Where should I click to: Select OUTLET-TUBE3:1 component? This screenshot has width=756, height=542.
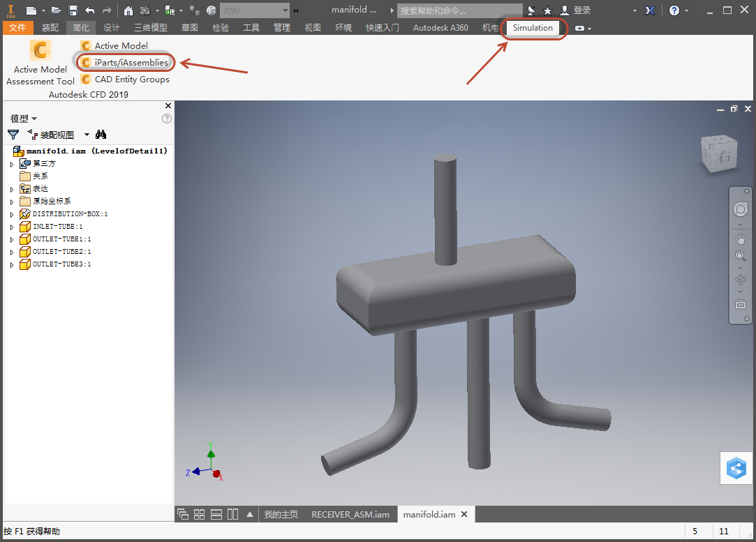tap(55, 264)
